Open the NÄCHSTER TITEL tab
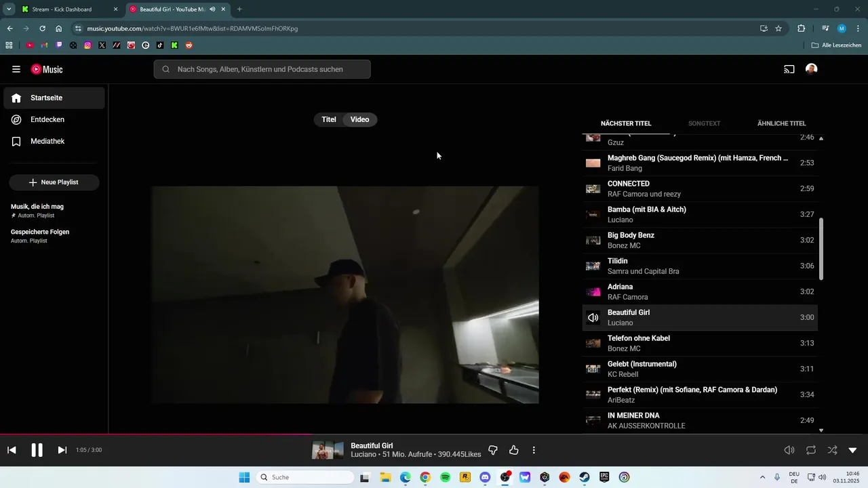The image size is (868, 488). point(626,123)
